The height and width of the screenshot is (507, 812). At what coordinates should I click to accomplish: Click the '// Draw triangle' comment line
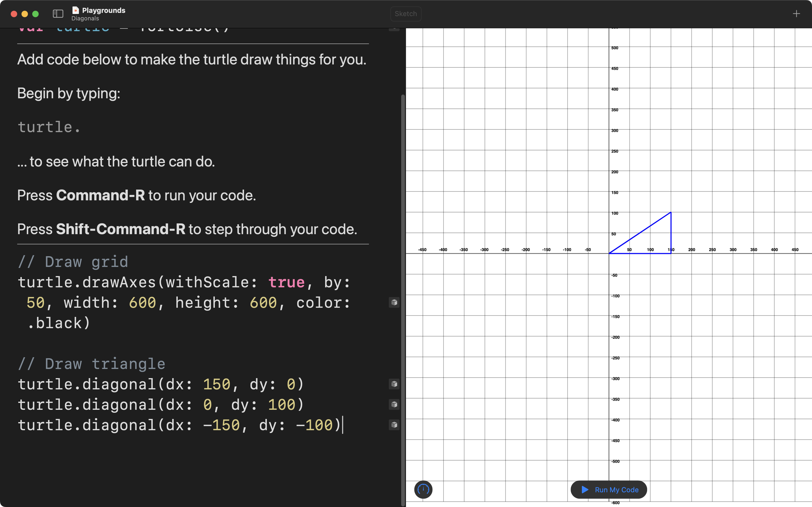(92, 364)
